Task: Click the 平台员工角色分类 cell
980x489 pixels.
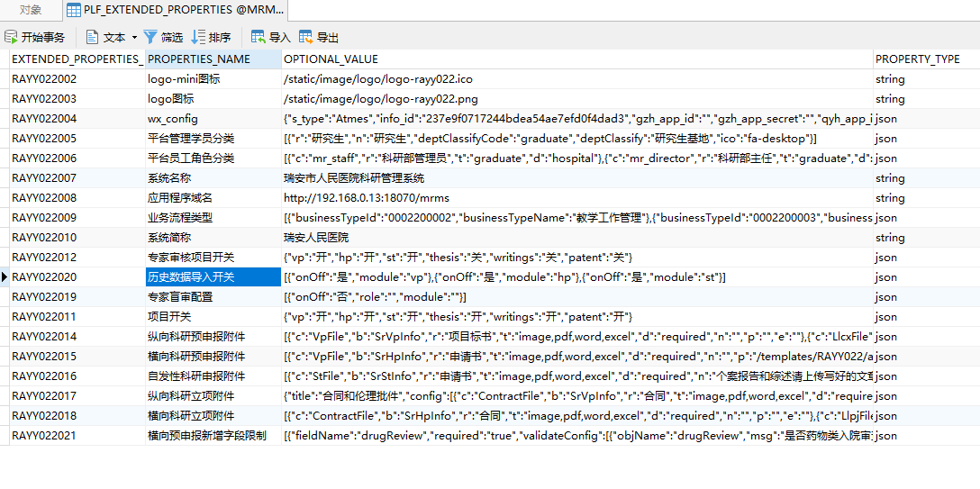Action: coord(213,158)
